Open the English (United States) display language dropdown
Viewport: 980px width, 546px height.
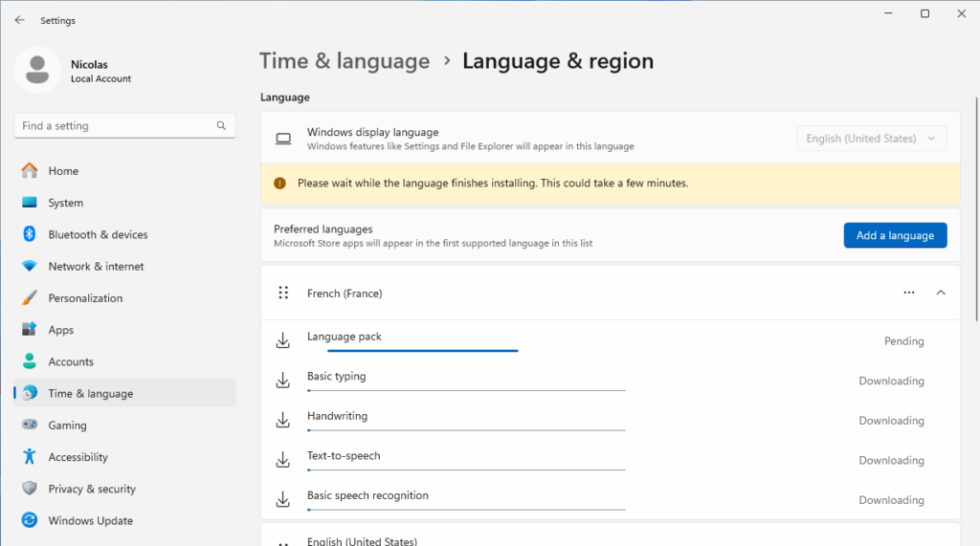click(871, 139)
